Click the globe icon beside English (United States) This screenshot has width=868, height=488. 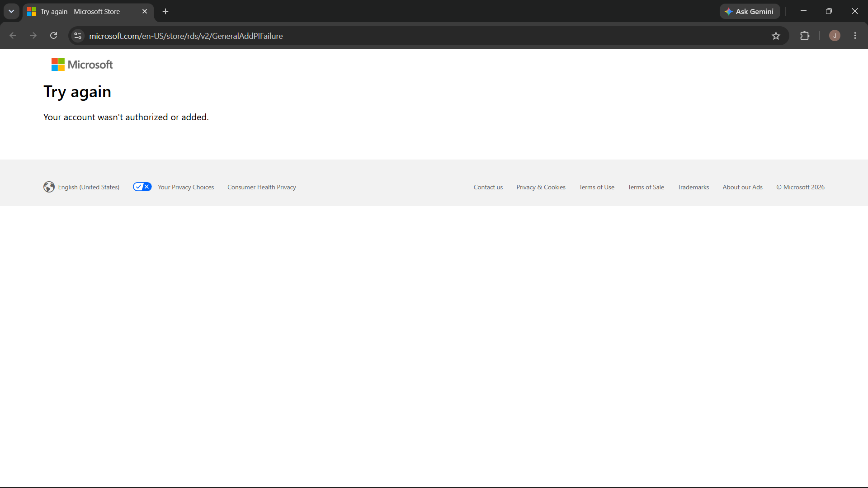click(49, 187)
